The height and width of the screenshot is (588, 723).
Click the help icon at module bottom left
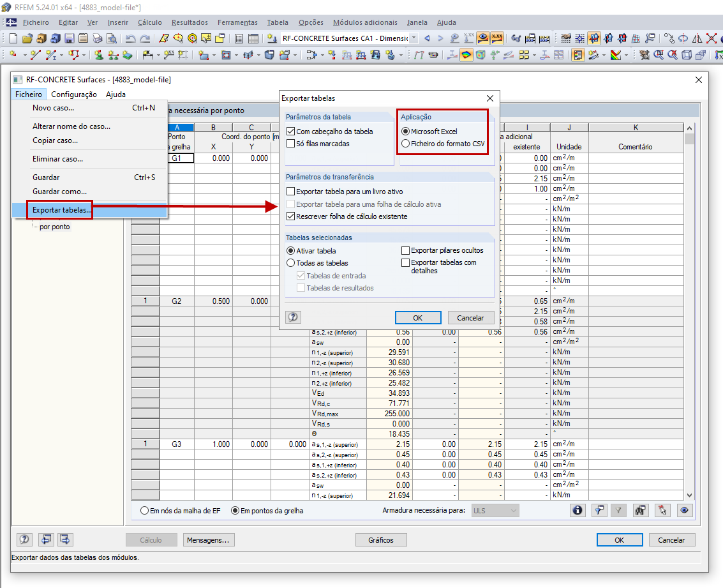point(24,539)
